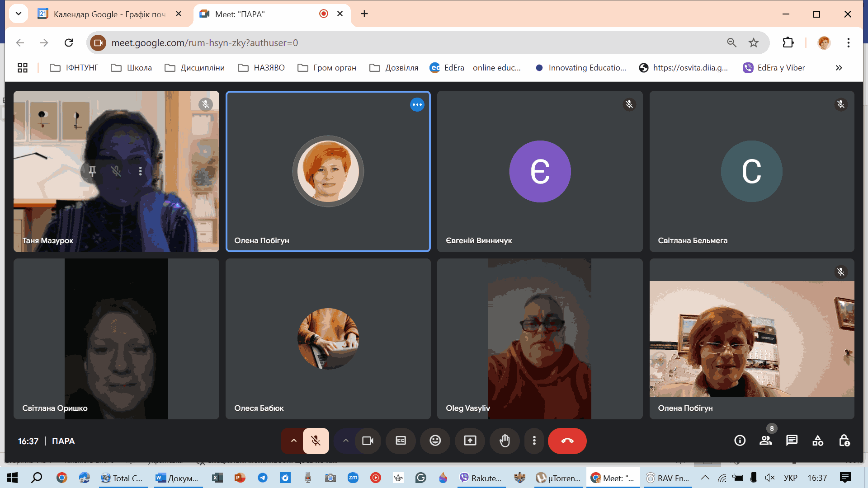868x488 pixels.
Task: Click the address bar URL
Action: (x=204, y=43)
